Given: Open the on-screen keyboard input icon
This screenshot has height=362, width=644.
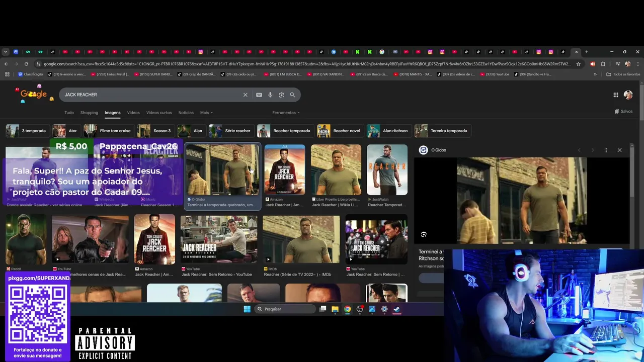Looking at the screenshot, I should (x=259, y=95).
